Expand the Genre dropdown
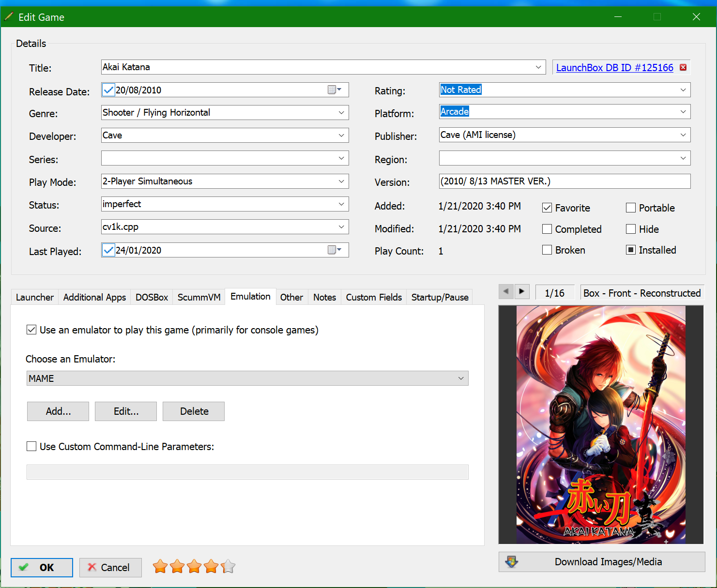Image resolution: width=717 pixels, height=588 pixels. (x=341, y=112)
